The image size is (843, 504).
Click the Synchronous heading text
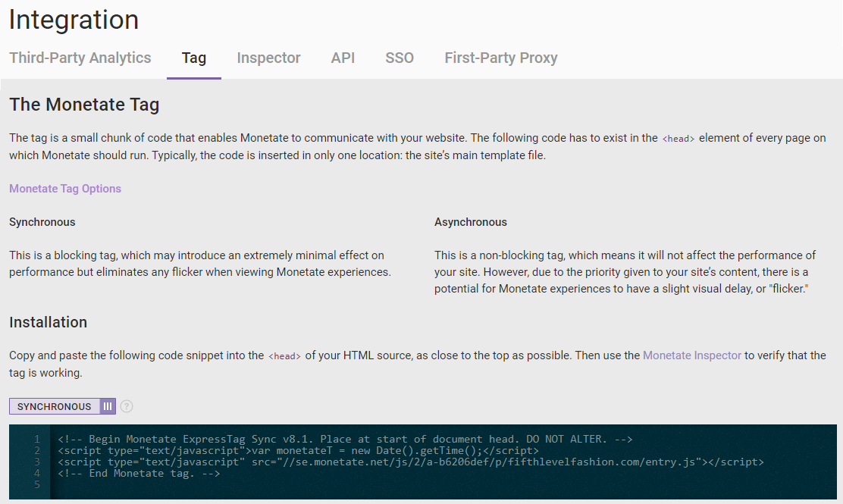pyautogui.click(x=42, y=222)
